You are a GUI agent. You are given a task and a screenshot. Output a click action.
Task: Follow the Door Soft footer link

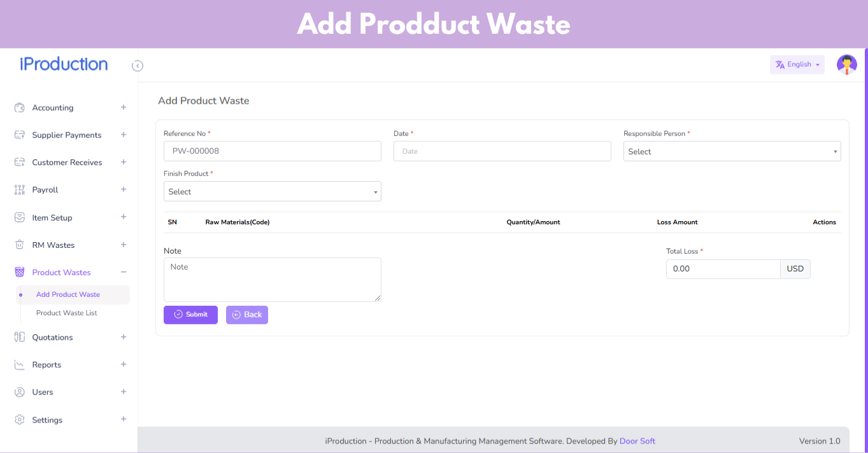637,441
